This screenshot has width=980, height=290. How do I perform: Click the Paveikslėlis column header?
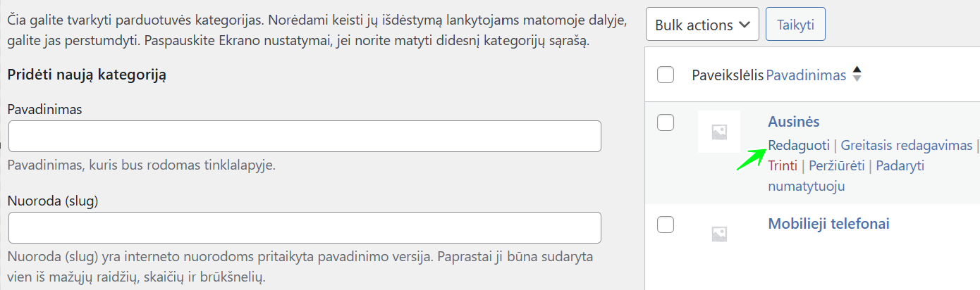pos(728,75)
